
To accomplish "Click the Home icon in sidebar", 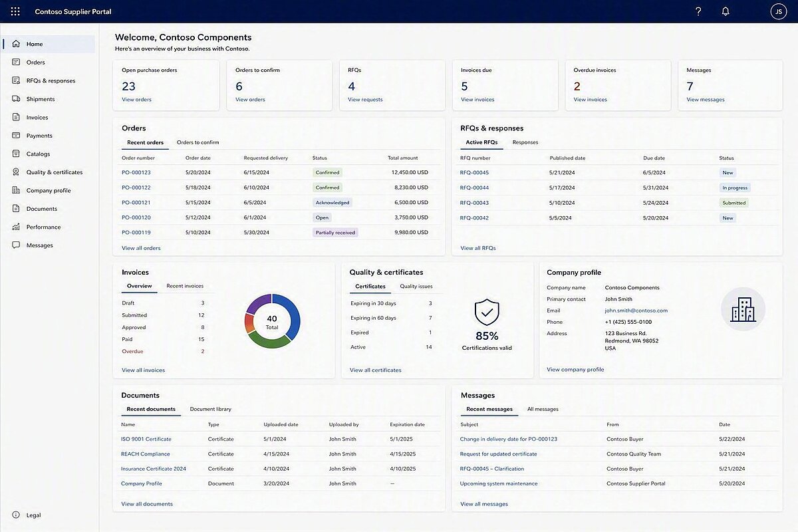I will (x=16, y=44).
